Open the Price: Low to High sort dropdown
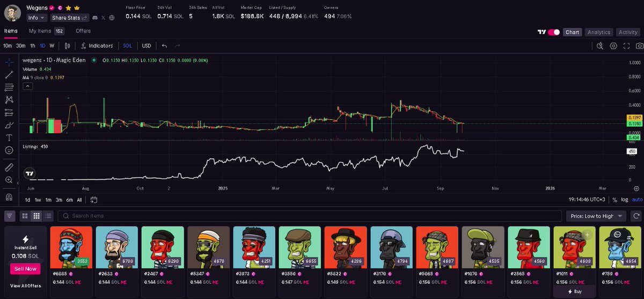Image resolution: width=644 pixels, height=299 pixels. coord(596,216)
